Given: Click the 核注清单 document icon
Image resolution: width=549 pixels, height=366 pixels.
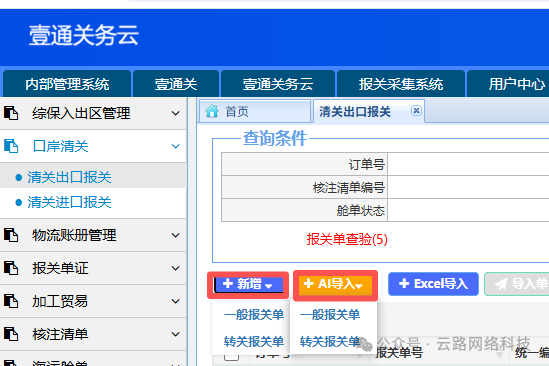Looking at the screenshot, I should 11,334.
